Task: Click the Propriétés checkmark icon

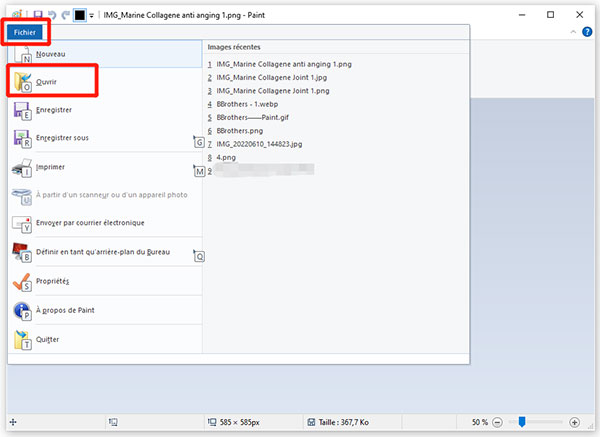Action: [x=22, y=282]
